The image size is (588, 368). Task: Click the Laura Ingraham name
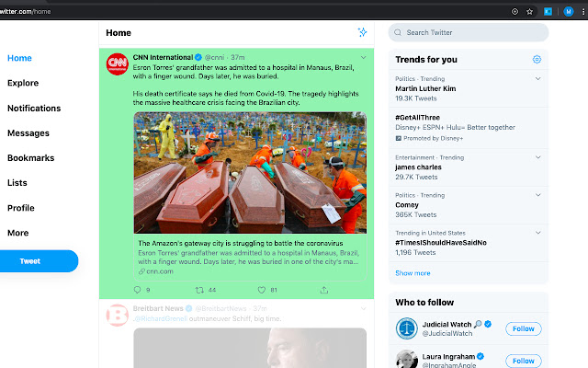click(x=448, y=356)
